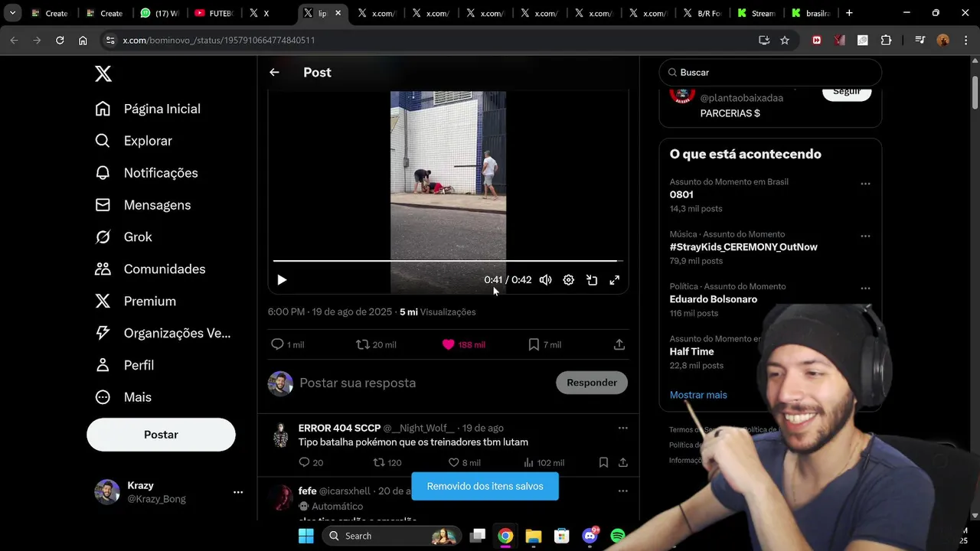The height and width of the screenshot is (551, 980).
Task: Open Eduardo Bolsonaro trend
Action: pyautogui.click(x=713, y=299)
